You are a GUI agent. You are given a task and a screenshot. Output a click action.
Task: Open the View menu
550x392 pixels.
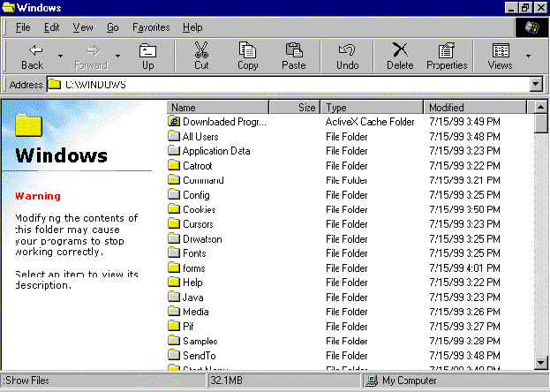pos(83,27)
